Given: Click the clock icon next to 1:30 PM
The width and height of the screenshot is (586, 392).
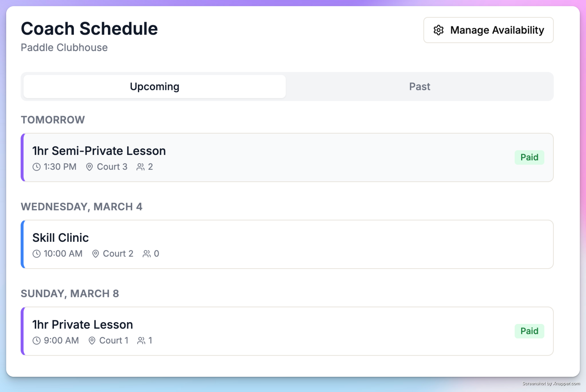Looking at the screenshot, I should pos(37,167).
